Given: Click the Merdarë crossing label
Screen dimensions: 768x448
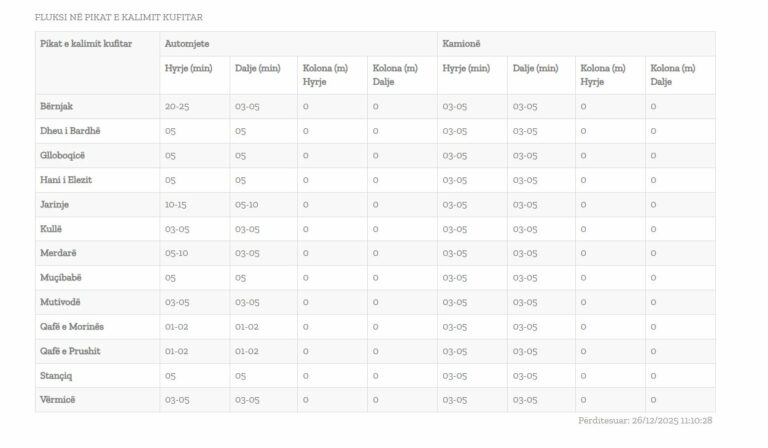Looking at the screenshot, I should point(57,253).
